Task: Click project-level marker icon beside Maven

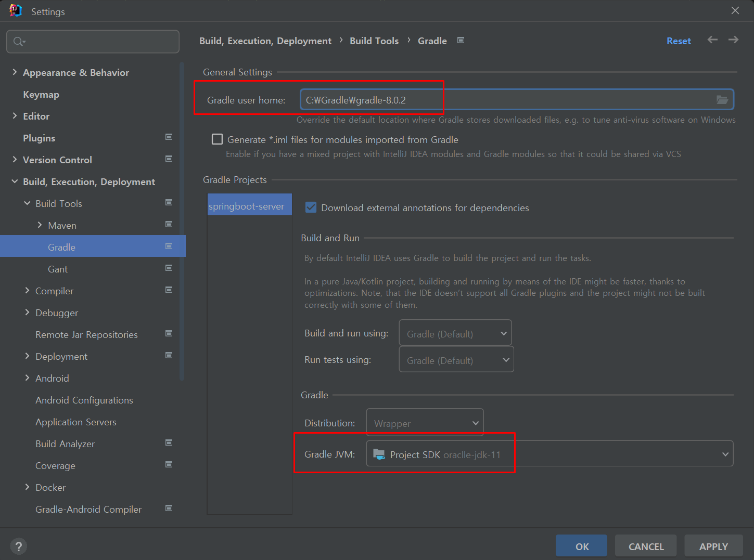Action: 169,224
